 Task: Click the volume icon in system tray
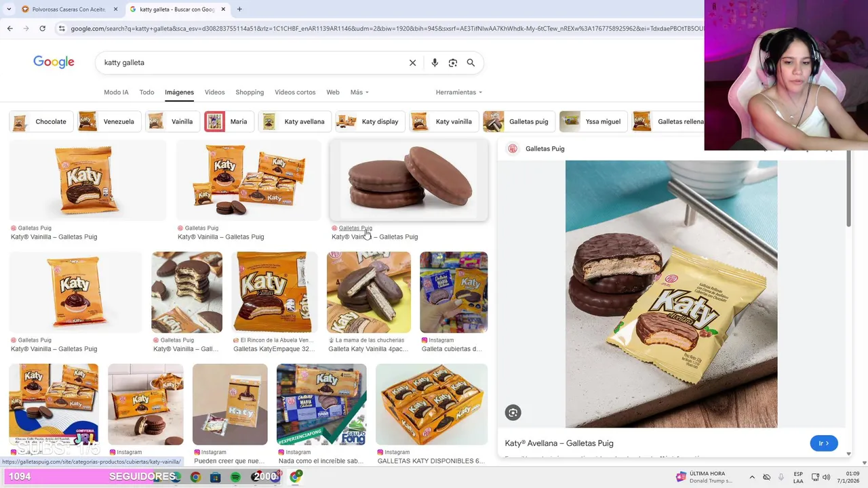(x=826, y=477)
